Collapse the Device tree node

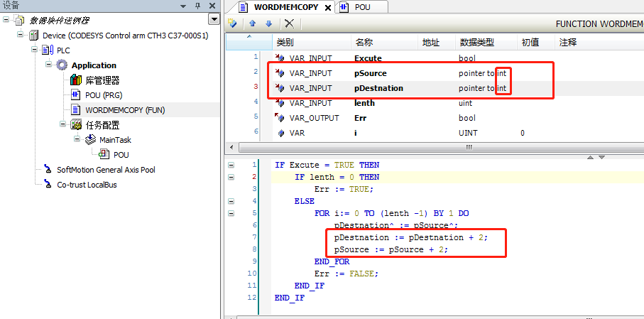(20, 35)
